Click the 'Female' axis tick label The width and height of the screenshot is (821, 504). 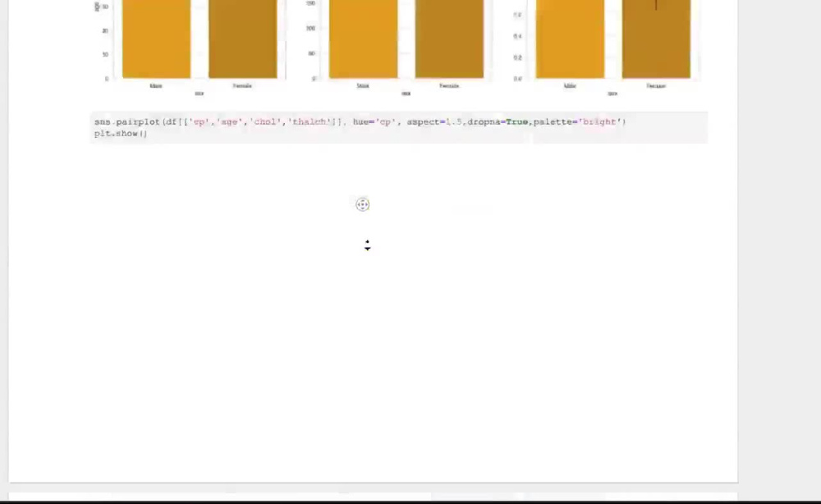click(242, 85)
